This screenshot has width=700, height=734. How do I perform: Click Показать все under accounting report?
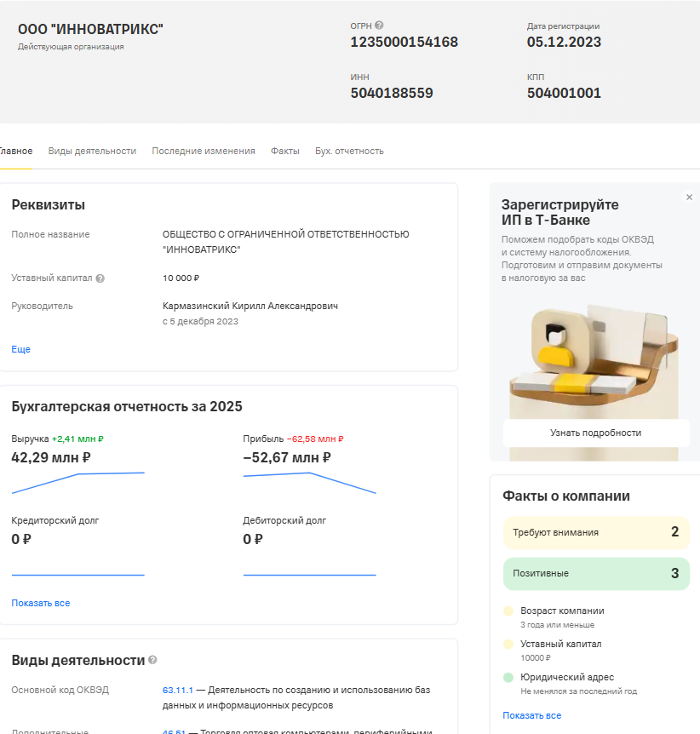tap(40, 603)
